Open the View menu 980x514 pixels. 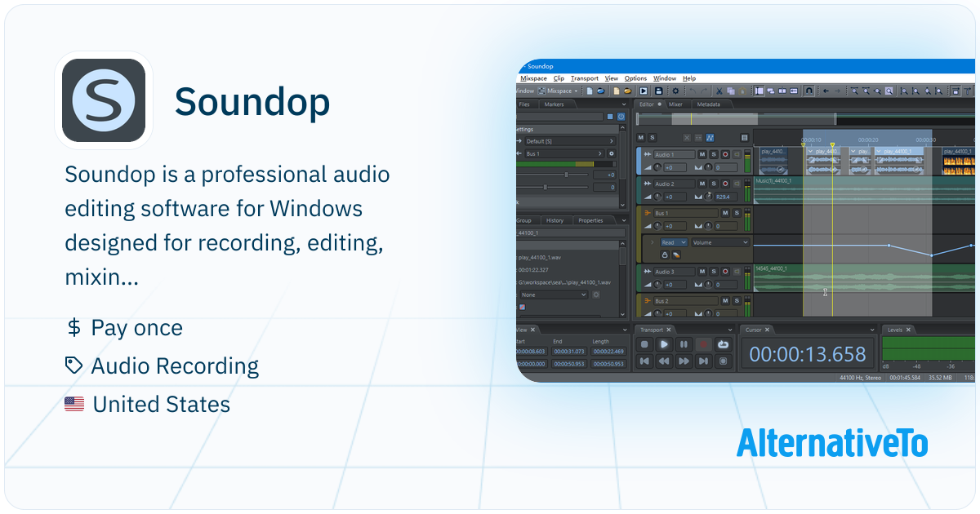pyautogui.click(x=612, y=78)
